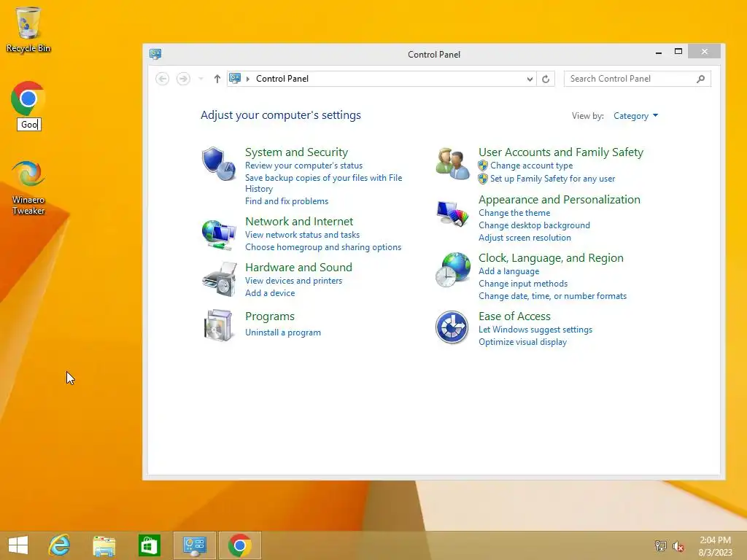Click Change date, time, or number formats
This screenshot has height=560, width=747.
pos(552,296)
